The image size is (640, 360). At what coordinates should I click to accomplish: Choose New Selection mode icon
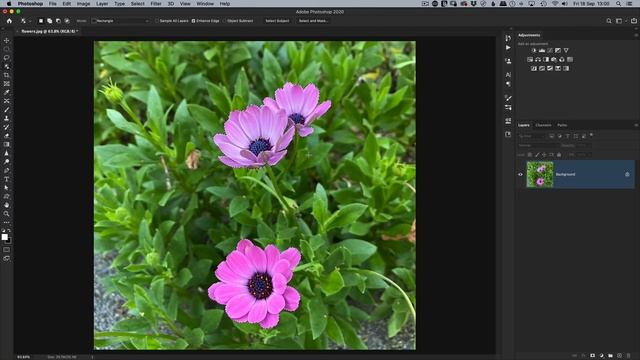tap(41, 21)
